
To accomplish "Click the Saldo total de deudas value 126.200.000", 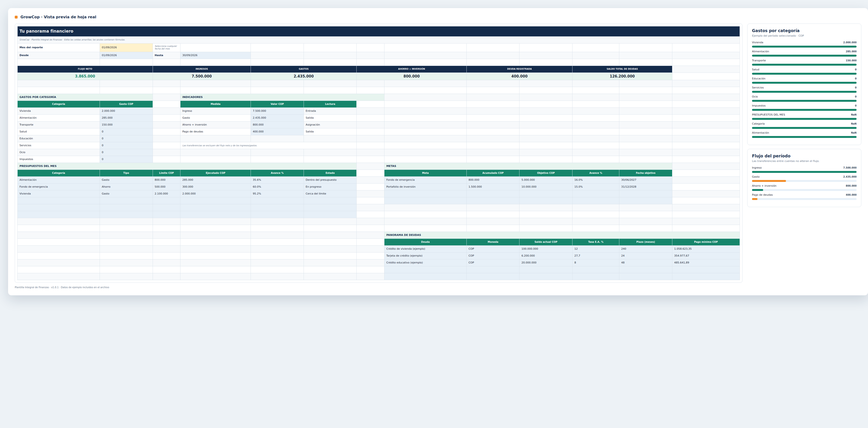I will pos(622,76).
